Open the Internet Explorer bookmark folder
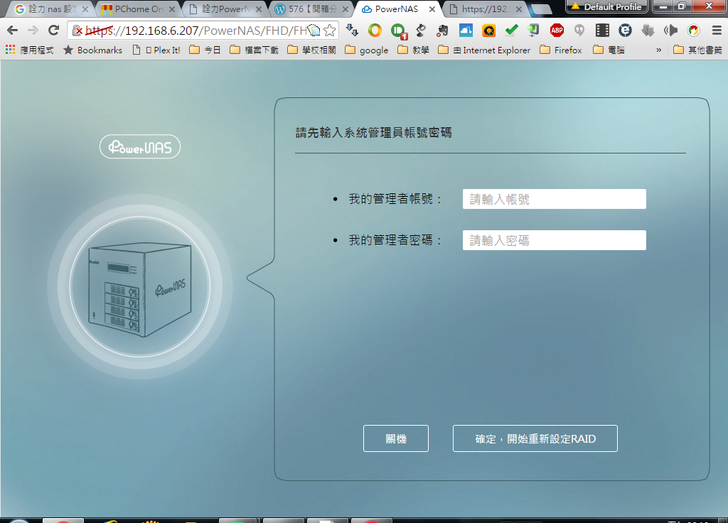 [x=484, y=50]
